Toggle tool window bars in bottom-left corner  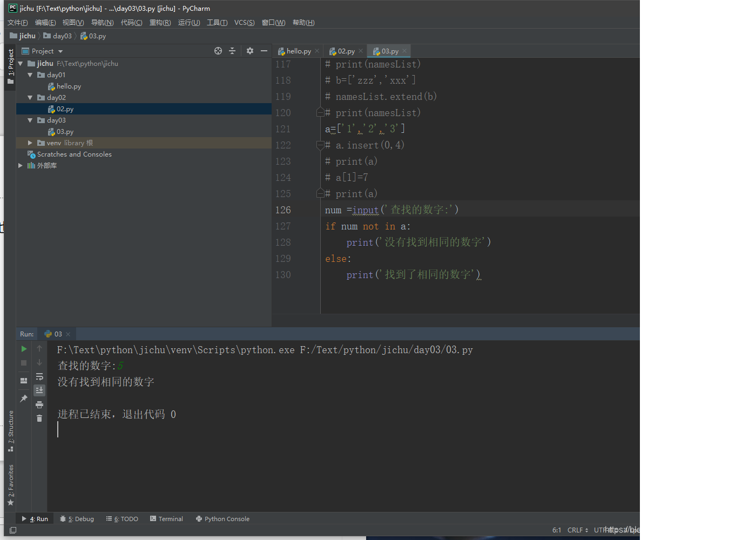(13, 530)
